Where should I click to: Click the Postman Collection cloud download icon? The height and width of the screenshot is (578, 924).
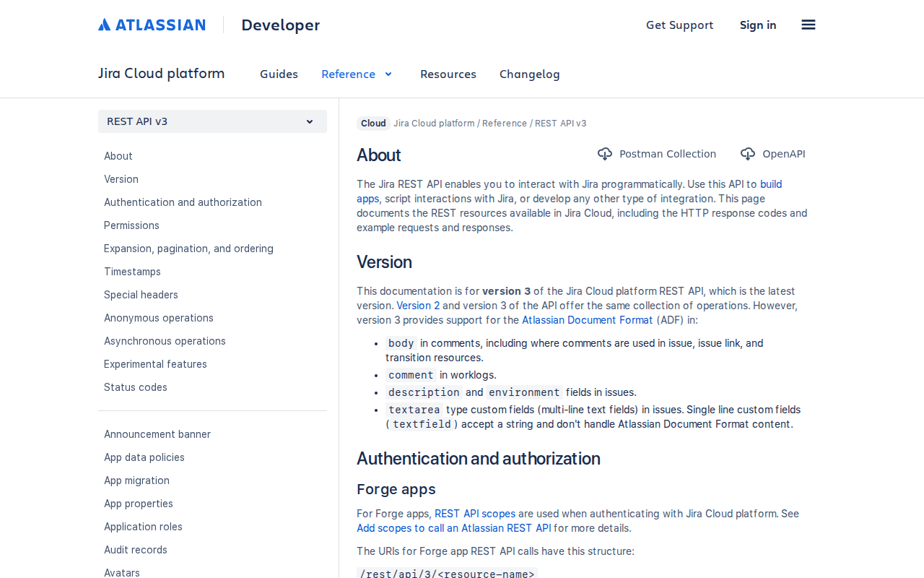point(605,154)
